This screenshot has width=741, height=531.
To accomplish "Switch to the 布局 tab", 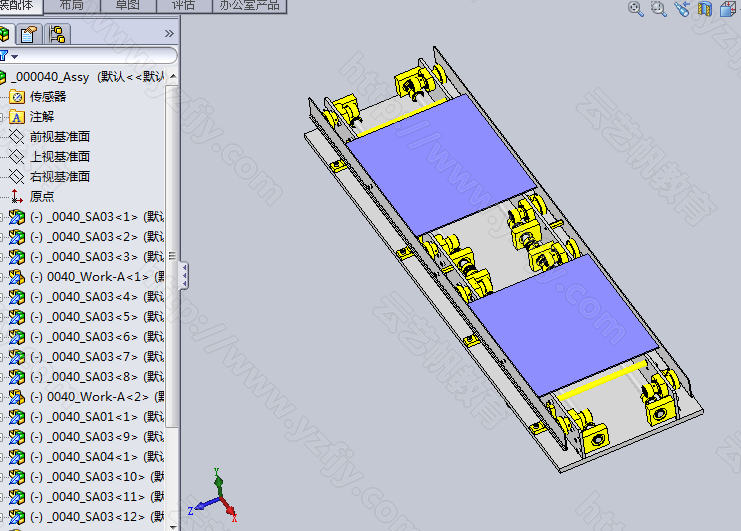I will pyautogui.click(x=72, y=6).
